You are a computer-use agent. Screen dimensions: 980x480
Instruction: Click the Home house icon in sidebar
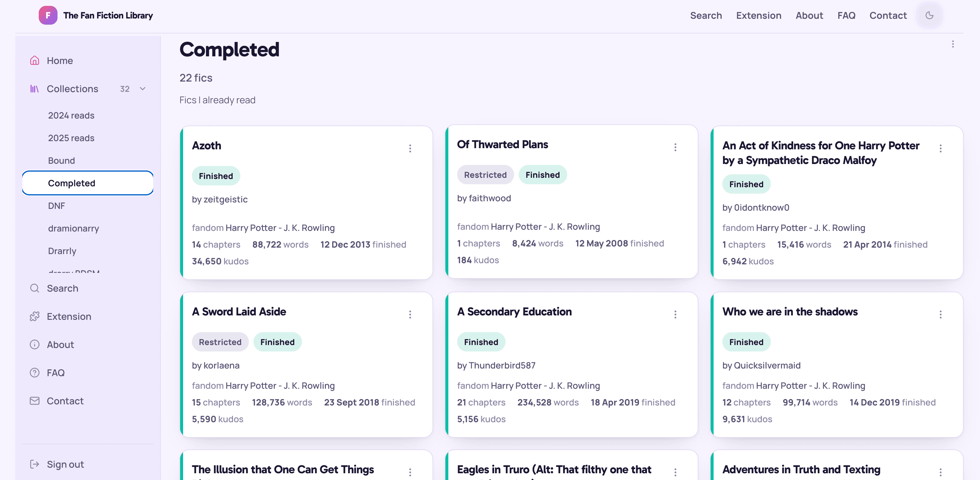[x=35, y=60]
